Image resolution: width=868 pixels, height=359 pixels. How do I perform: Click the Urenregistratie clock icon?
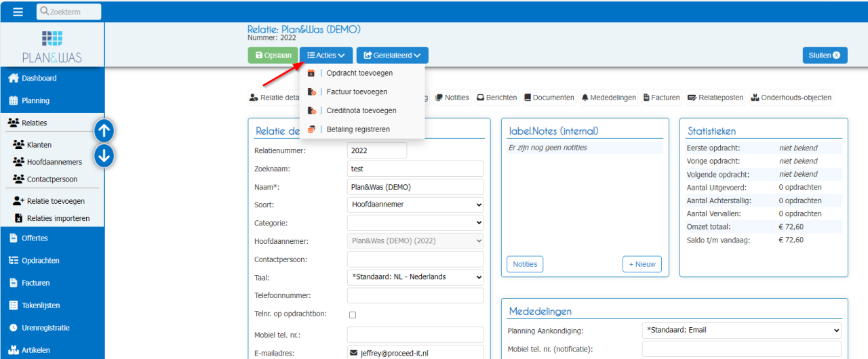[13, 328]
